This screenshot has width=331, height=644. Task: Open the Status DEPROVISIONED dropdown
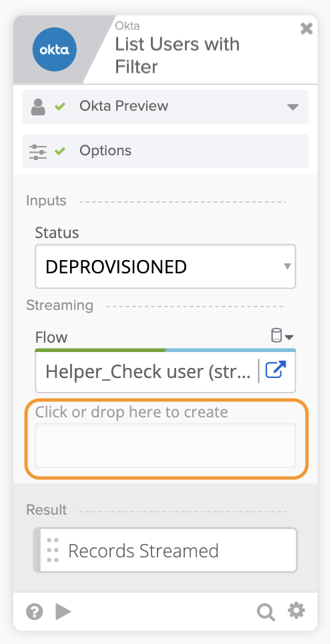coord(165,267)
